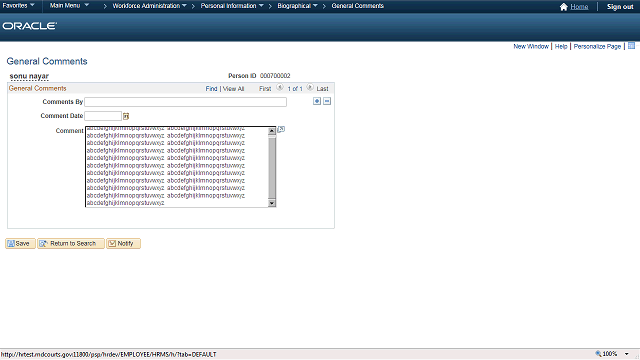Viewport: 640px width, 360px height.
Task: Click the '1 of 1' row counter
Action: (295, 89)
